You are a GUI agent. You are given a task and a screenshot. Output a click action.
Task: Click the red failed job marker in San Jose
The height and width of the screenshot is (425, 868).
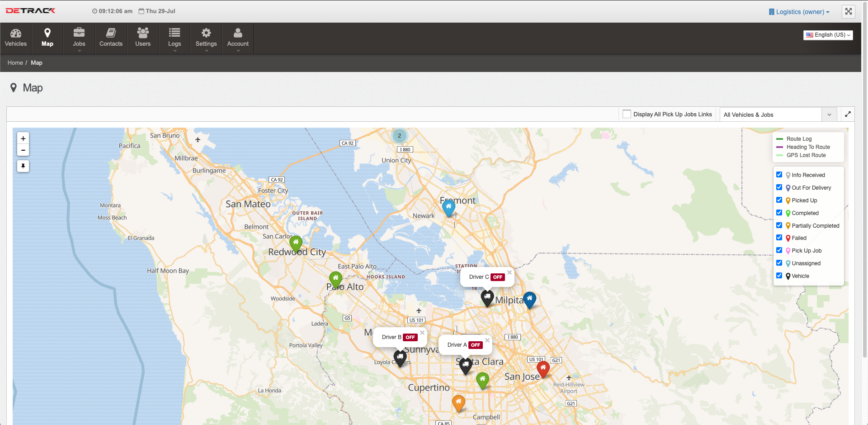543,368
